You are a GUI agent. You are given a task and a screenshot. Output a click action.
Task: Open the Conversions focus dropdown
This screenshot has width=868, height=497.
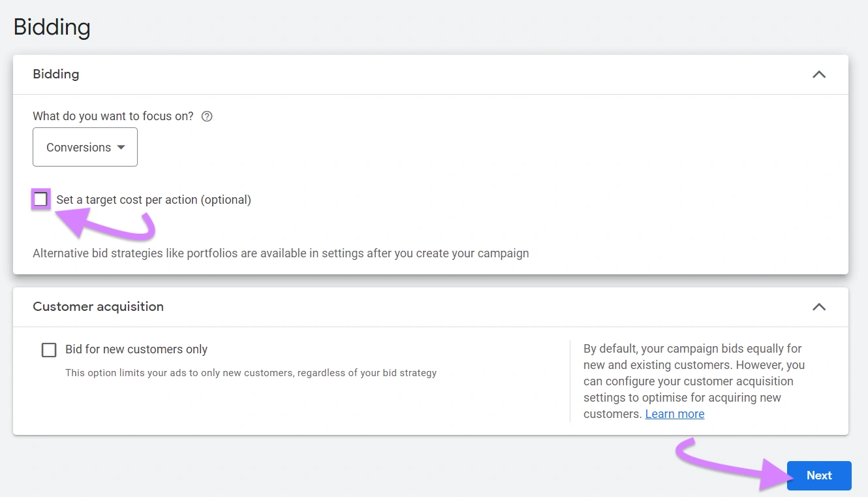click(85, 147)
